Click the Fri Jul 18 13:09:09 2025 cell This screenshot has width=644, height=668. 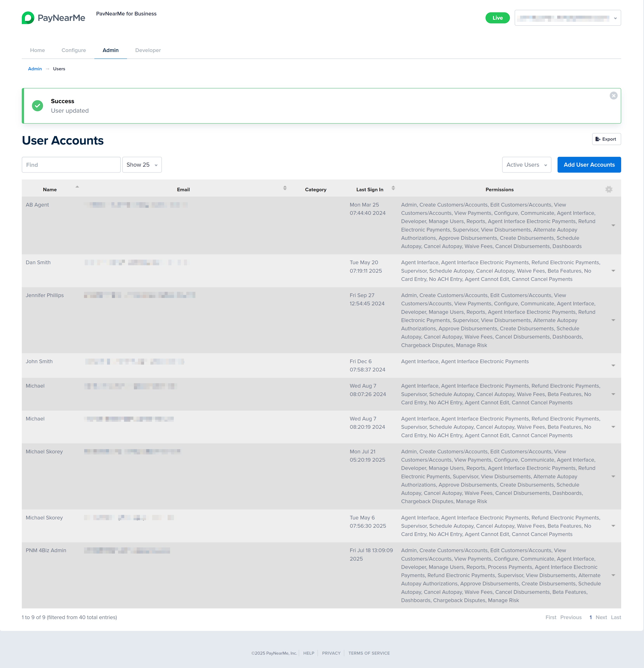click(x=371, y=554)
